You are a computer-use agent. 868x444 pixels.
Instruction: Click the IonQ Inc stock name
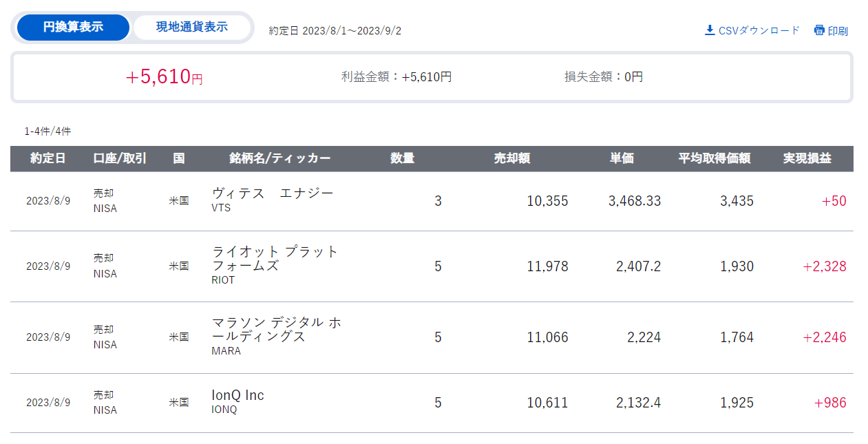click(237, 395)
